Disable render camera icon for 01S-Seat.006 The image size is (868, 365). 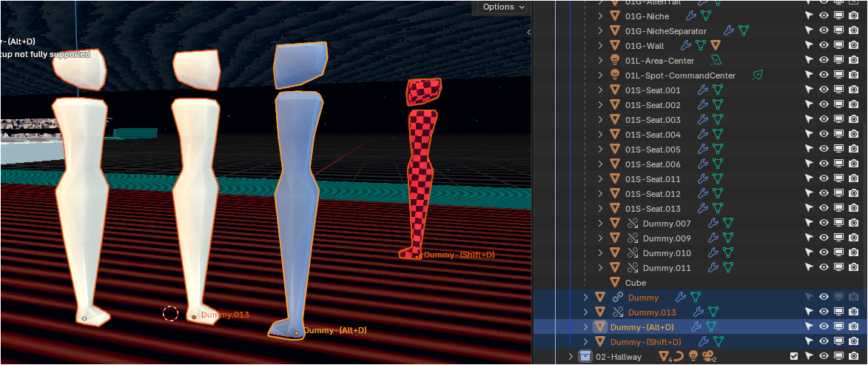[x=854, y=164]
